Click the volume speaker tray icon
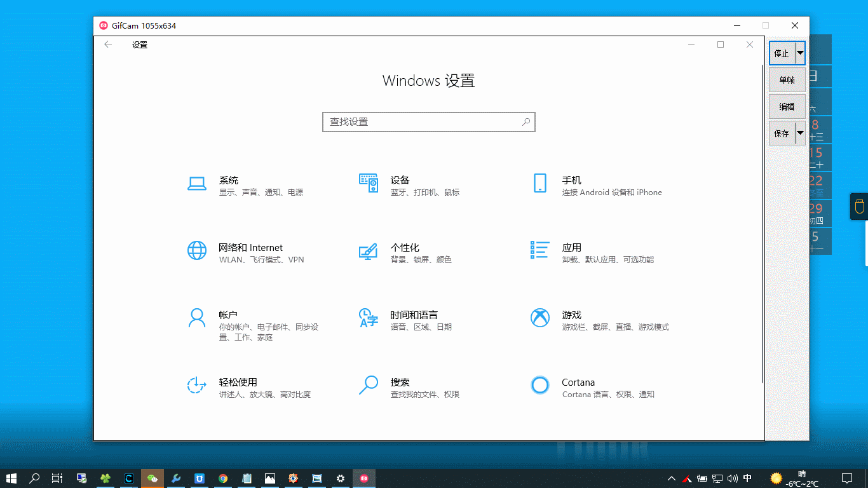The width and height of the screenshot is (868, 488). [x=733, y=478]
